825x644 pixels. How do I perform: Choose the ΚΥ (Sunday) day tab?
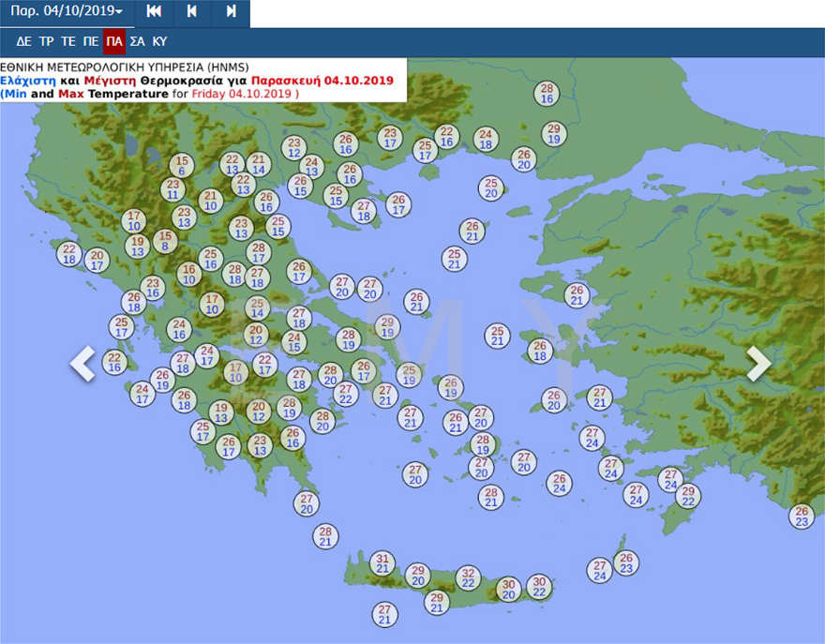coord(160,41)
